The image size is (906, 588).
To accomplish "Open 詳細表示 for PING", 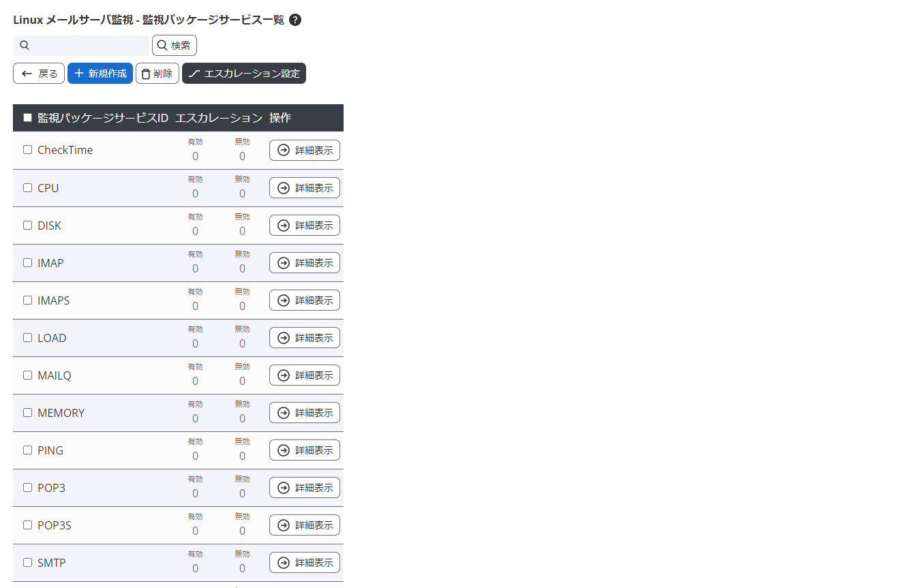I will 305,450.
